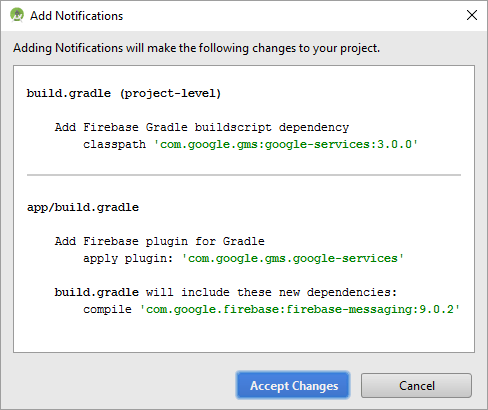The width and height of the screenshot is (488, 410).
Task: Click the apply plugin keyword text
Action: [x=128, y=259]
